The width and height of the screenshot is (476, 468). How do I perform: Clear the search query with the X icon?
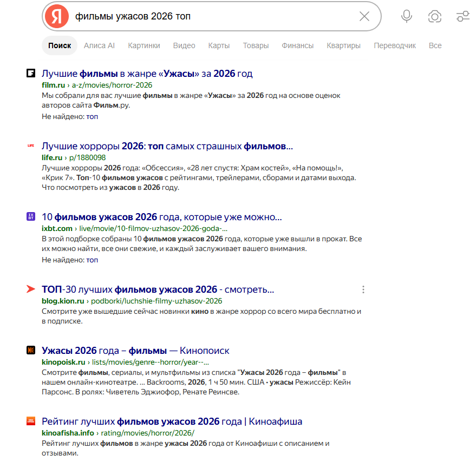364,16
